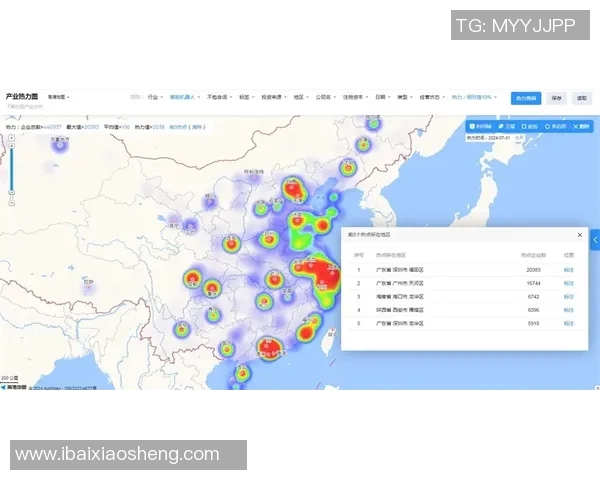Viewport: 600px width, 480px height.
Task: Click the Lhasa hotspot marker on map
Action: 88,286
